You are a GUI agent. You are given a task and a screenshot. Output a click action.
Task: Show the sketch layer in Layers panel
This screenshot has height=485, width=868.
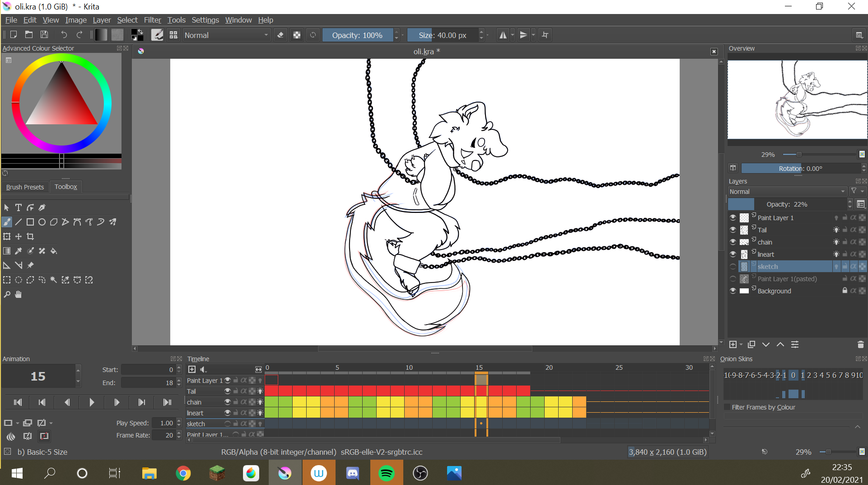(733, 267)
